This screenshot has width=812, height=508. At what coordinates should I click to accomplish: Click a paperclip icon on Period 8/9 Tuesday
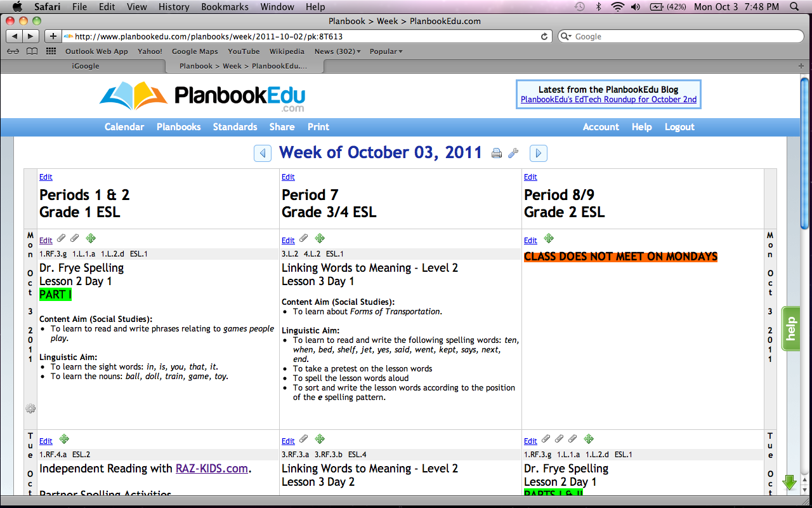[559, 439]
